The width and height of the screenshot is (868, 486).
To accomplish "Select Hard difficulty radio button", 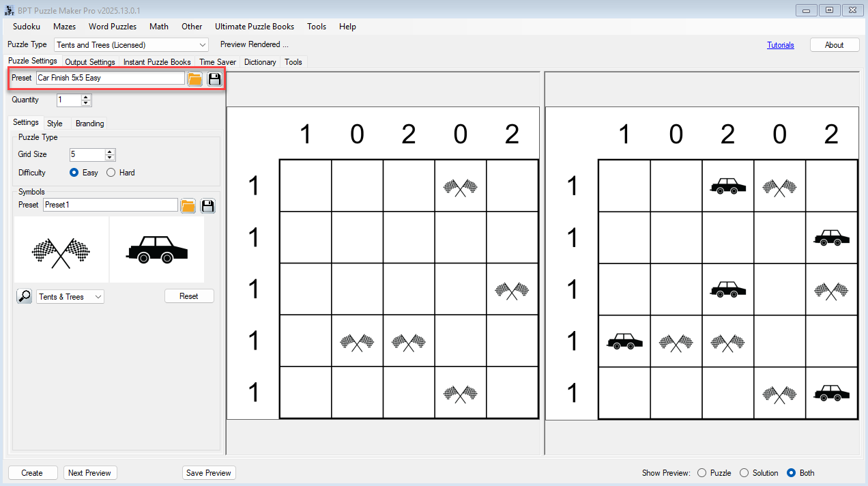I will 111,173.
